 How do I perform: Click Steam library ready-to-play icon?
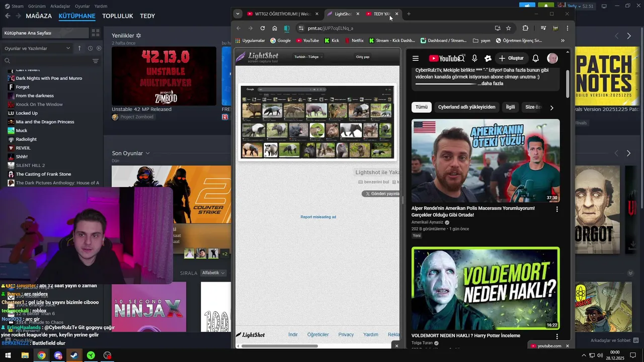99,48
